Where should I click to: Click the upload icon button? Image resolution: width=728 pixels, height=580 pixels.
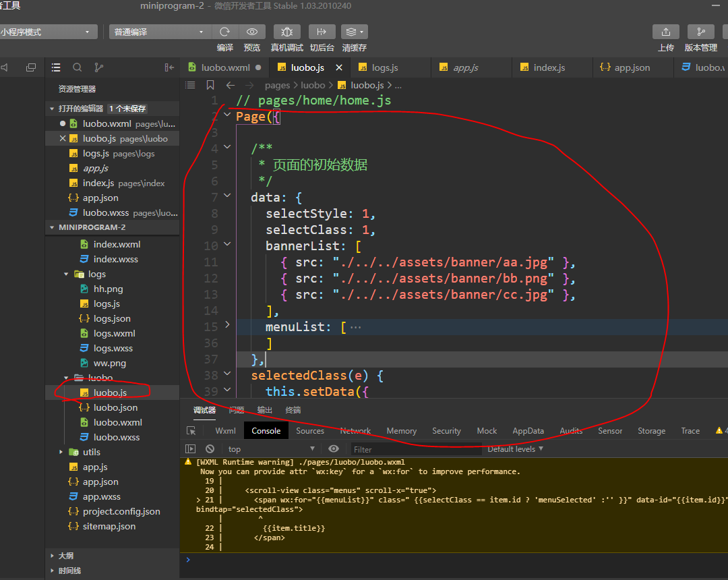[x=666, y=32]
